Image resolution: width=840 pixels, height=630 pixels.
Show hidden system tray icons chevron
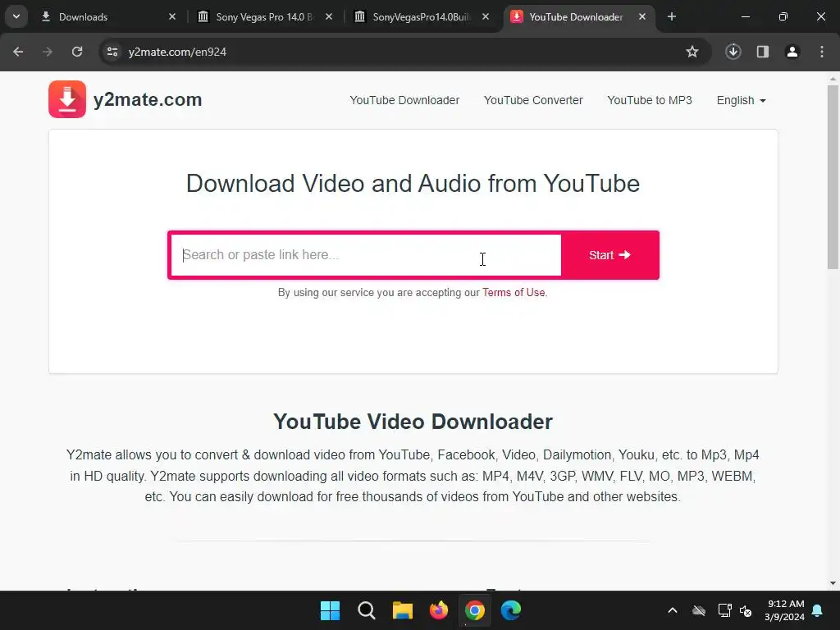click(673, 610)
